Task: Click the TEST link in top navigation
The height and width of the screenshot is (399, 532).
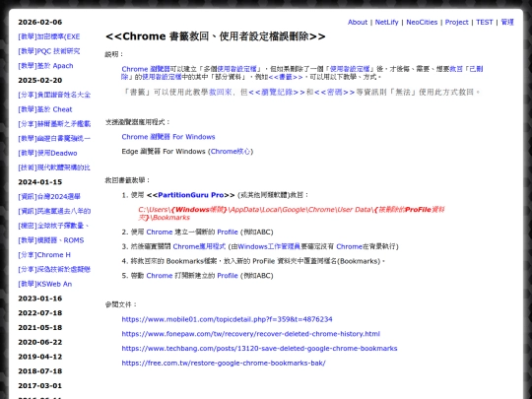Action: 484,22
